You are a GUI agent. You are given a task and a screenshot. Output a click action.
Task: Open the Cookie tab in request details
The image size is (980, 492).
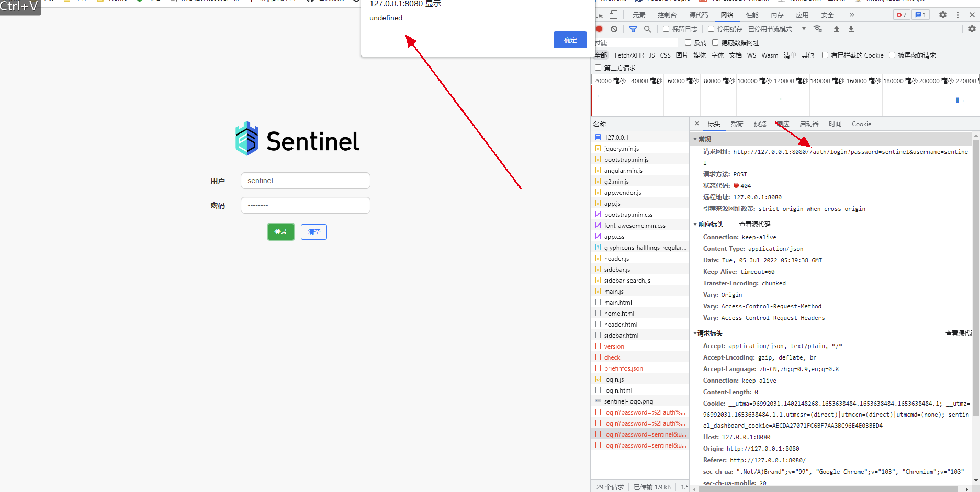pyautogui.click(x=861, y=124)
